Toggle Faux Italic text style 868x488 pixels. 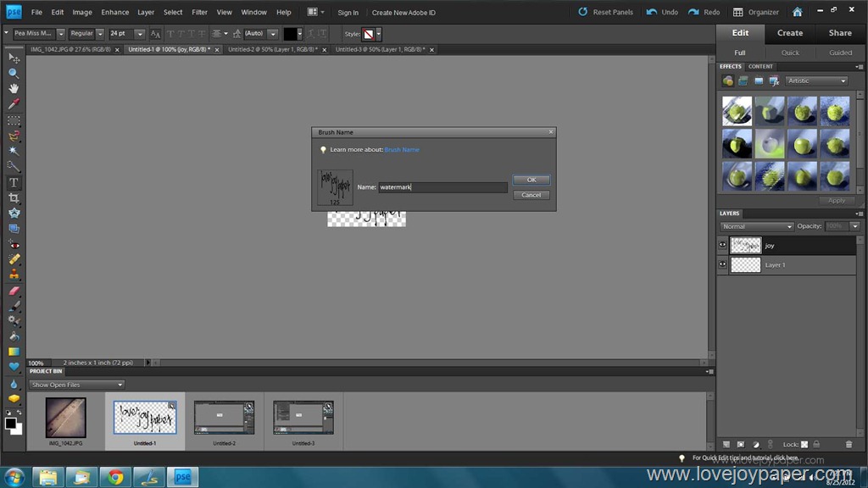coord(181,34)
